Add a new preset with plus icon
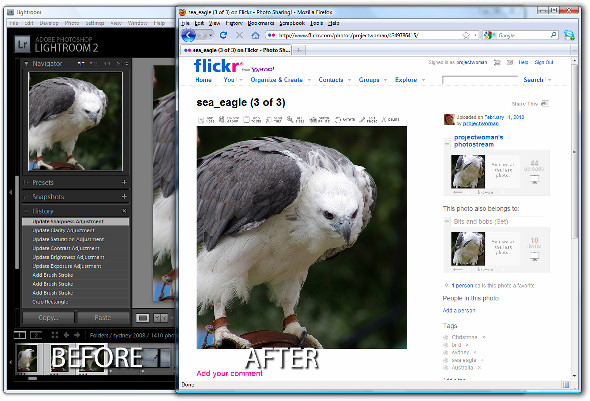This screenshot has height=401, width=590. pos(124,182)
